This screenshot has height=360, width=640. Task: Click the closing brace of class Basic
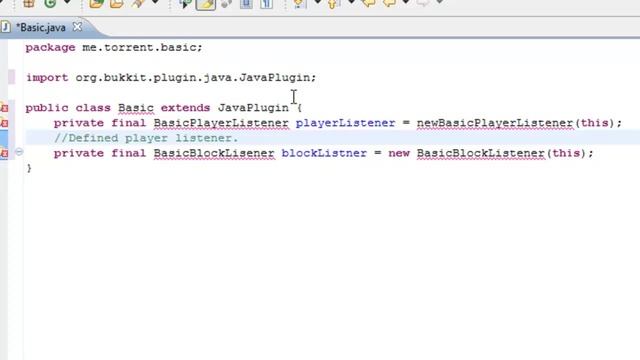point(29,168)
